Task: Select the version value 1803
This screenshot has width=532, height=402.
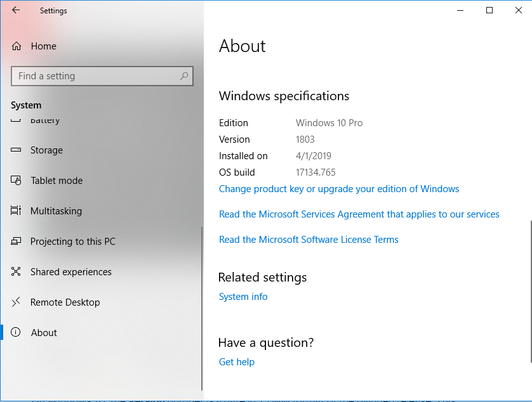Action: [x=305, y=139]
